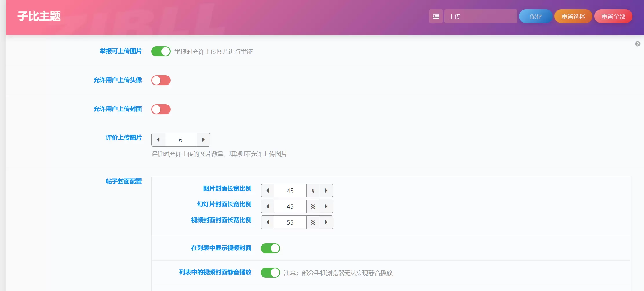Disable the 举报可上传图片 switch

pyautogui.click(x=161, y=52)
